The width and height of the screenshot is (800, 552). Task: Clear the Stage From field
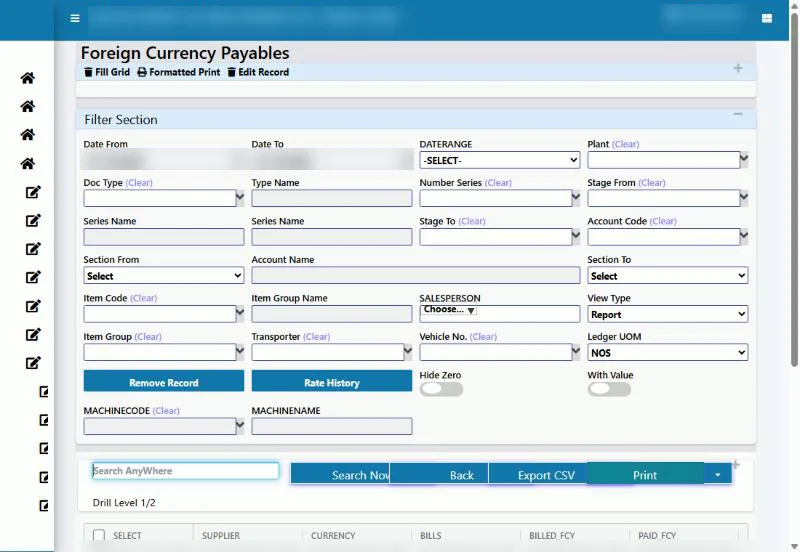tap(652, 183)
